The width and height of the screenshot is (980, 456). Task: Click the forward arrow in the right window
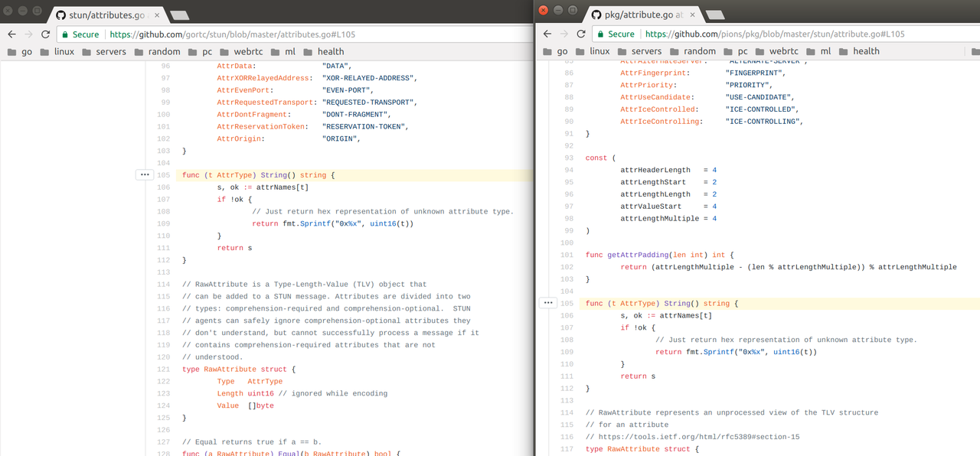(x=563, y=34)
